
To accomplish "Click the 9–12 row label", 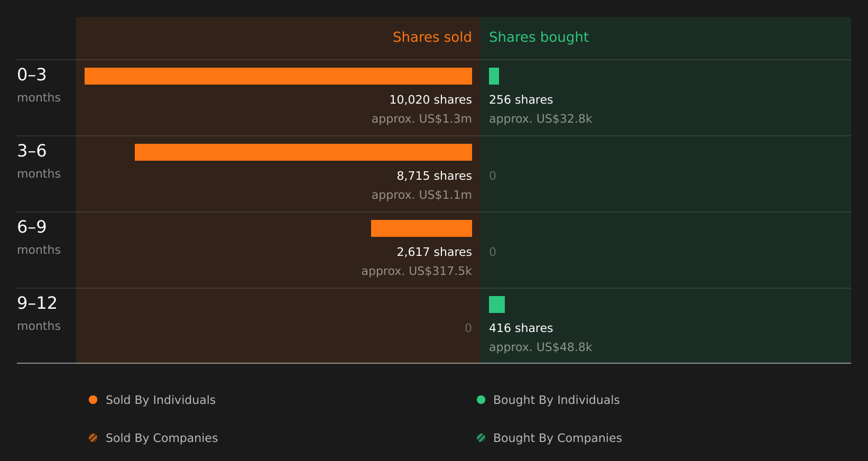I will click(x=37, y=303).
